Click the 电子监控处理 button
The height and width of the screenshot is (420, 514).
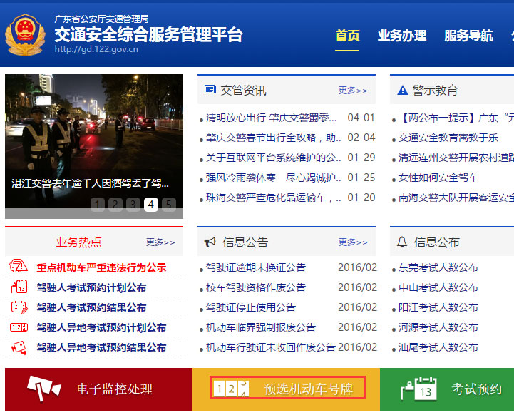[x=98, y=389]
